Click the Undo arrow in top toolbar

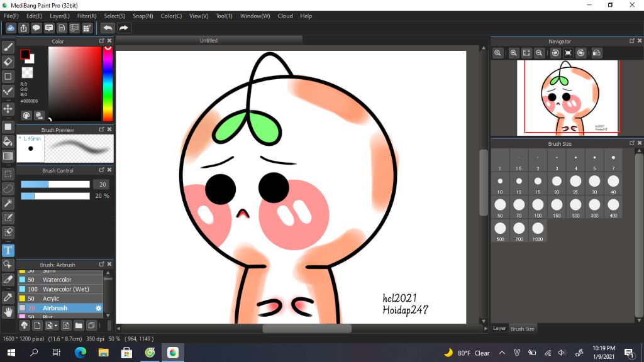(108, 28)
